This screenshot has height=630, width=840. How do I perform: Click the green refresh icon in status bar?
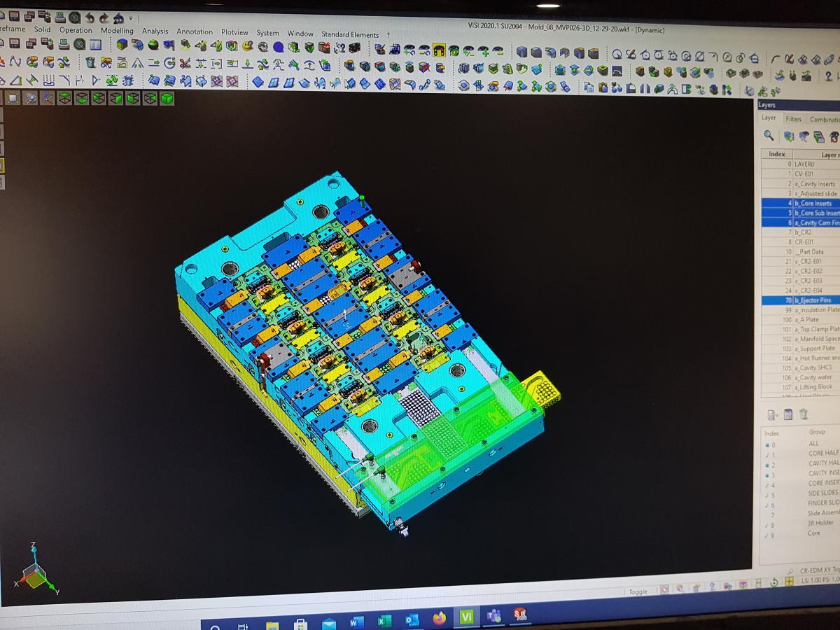774,582
